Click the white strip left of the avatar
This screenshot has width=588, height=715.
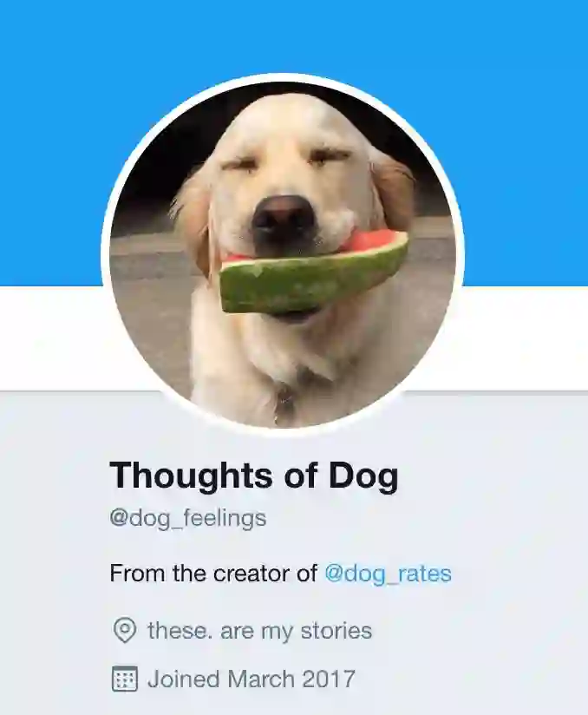tap(50, 338)
